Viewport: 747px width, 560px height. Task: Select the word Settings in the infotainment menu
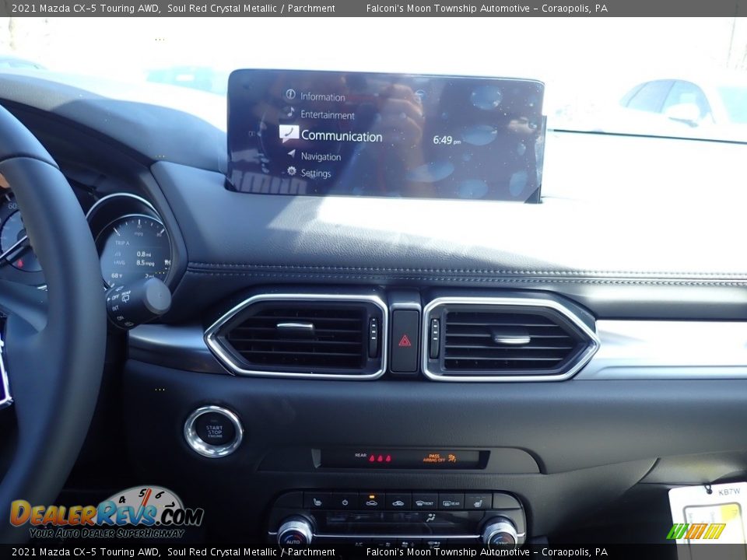click(x=315, y=173)
